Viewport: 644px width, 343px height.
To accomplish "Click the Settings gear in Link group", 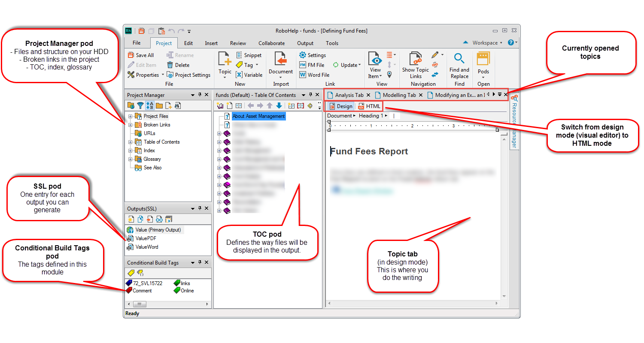I will click(x=303, y=55).
